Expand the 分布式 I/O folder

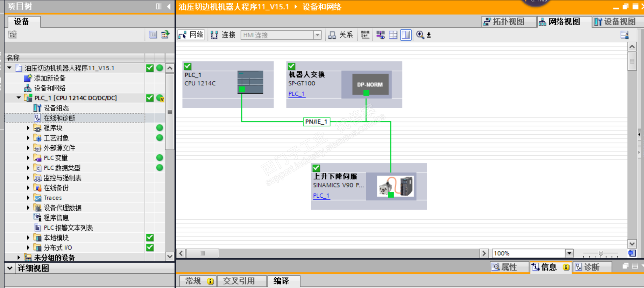click(x=28, y=248)
